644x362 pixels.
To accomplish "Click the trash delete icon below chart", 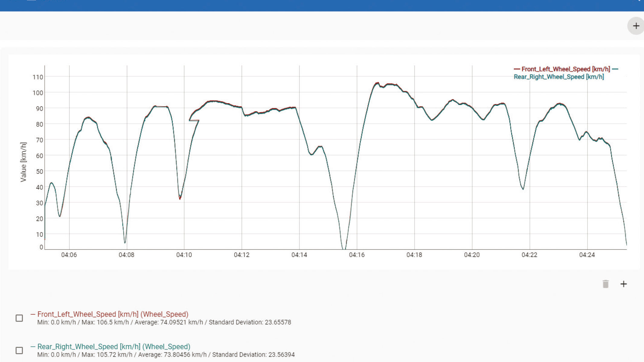I will point(605,284).
